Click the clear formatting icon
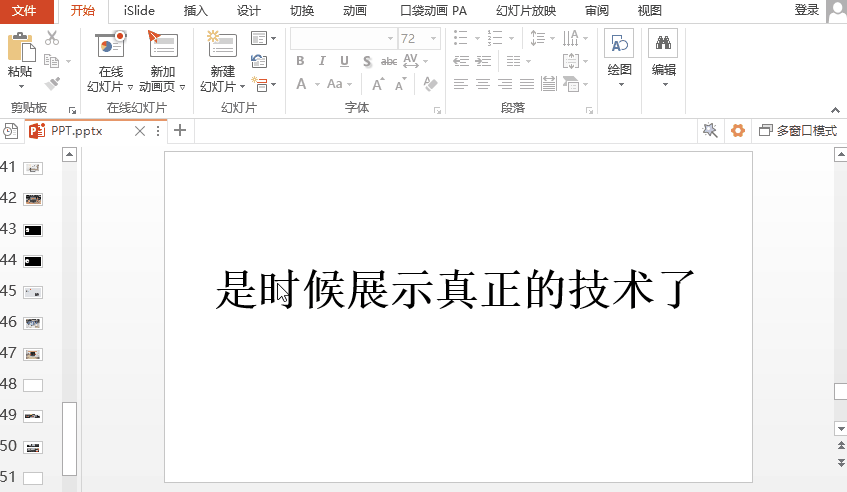The width and height of the screenshot is (847, 492). point(430,84)
